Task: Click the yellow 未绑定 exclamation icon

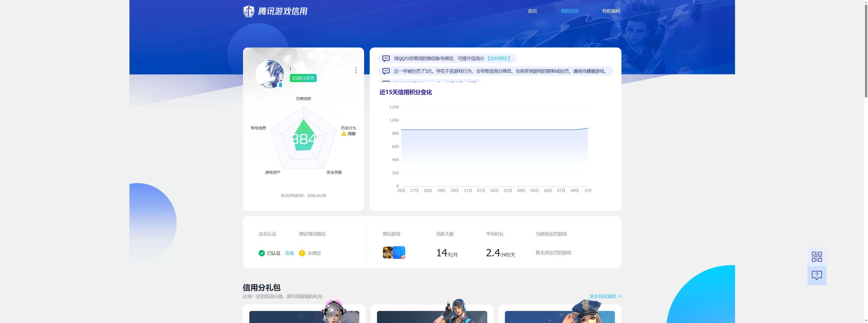Action: [302, 253]
